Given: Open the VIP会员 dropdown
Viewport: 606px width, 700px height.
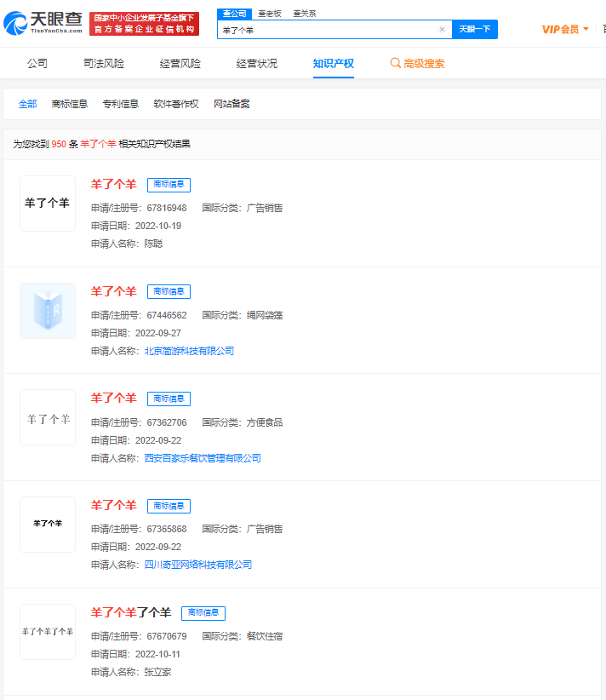Looking at the screenshot, I should 565,30.
